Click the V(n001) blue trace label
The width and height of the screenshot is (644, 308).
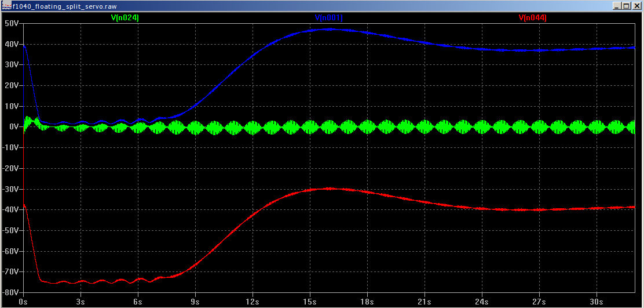coord(328,17)
